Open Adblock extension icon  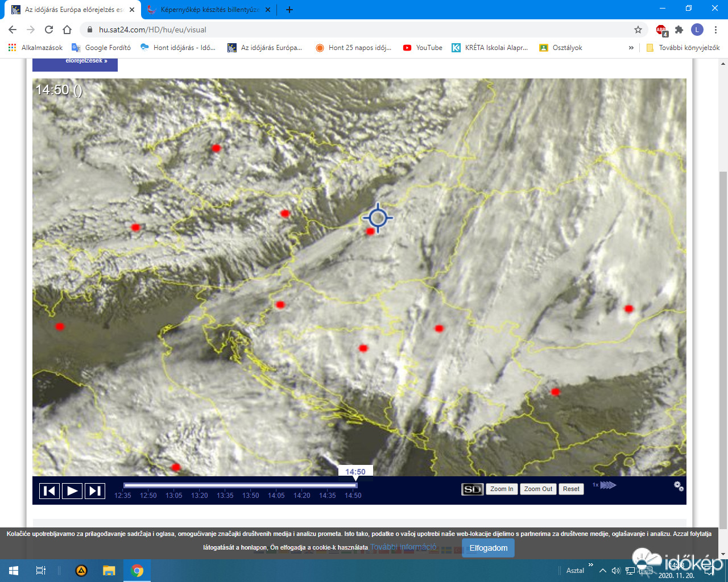click(x=661, y=30)
